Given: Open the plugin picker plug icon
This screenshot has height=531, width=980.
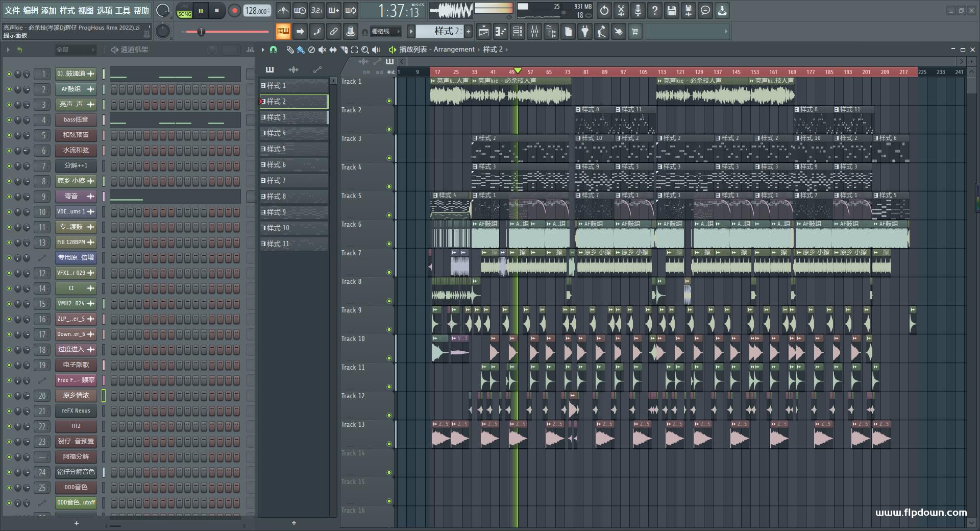Looking at the screenshot, I should click(x=585, y=32).
